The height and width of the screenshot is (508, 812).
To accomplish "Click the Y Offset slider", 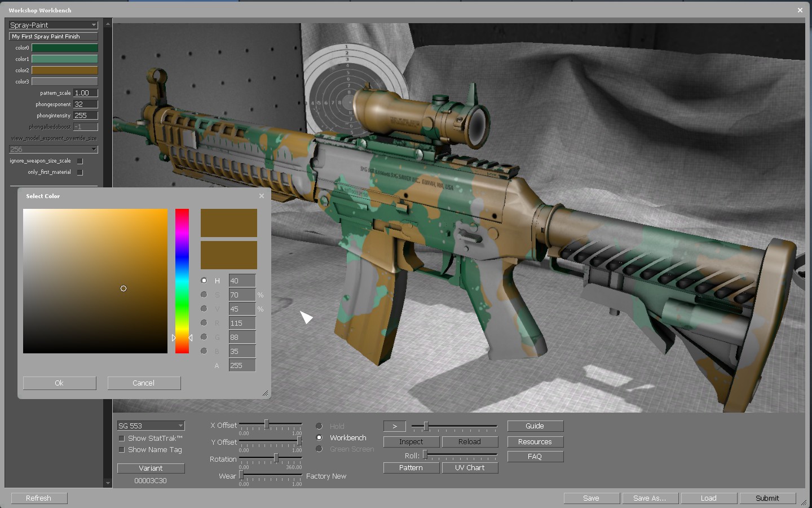I will point(270,441).
